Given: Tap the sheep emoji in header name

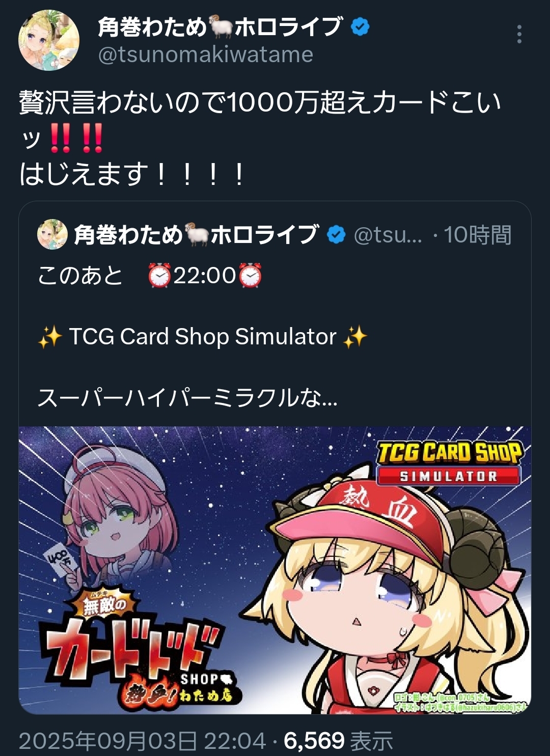Looking at the screenshot, I should (x=221, y=28).
